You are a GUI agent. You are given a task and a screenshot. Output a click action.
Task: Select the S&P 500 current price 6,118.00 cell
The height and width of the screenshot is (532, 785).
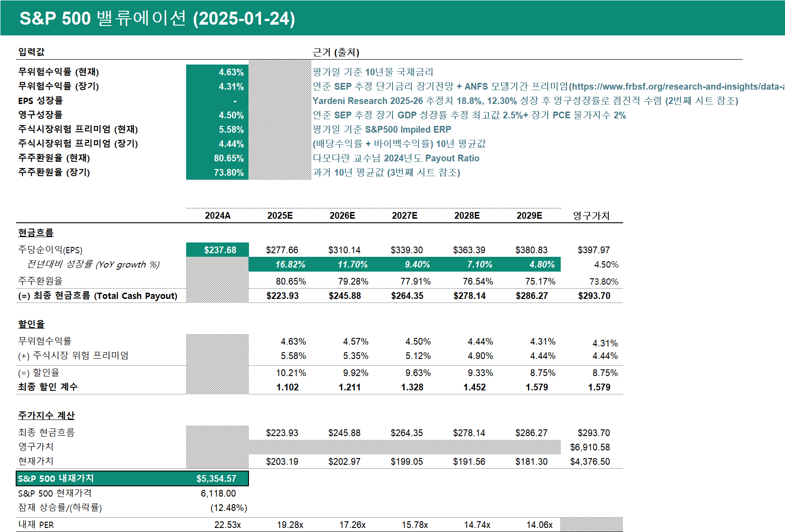[218, 493]
